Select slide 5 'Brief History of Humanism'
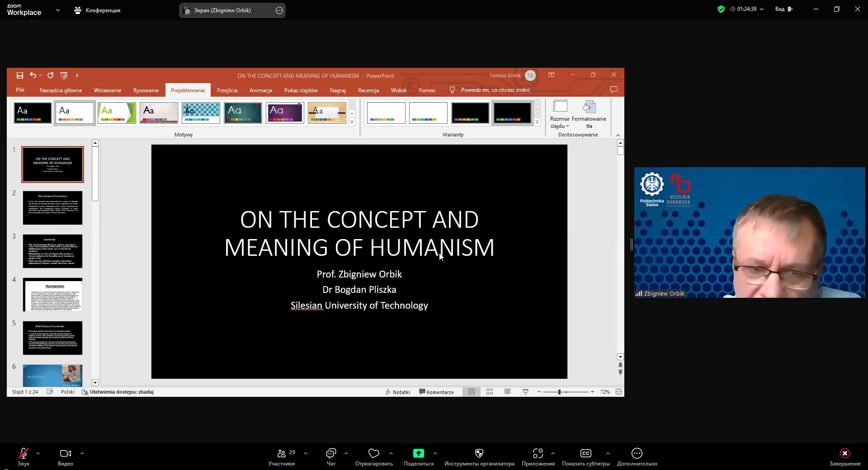This screenshot has height=470, width=868. click(x=52, y=338)
